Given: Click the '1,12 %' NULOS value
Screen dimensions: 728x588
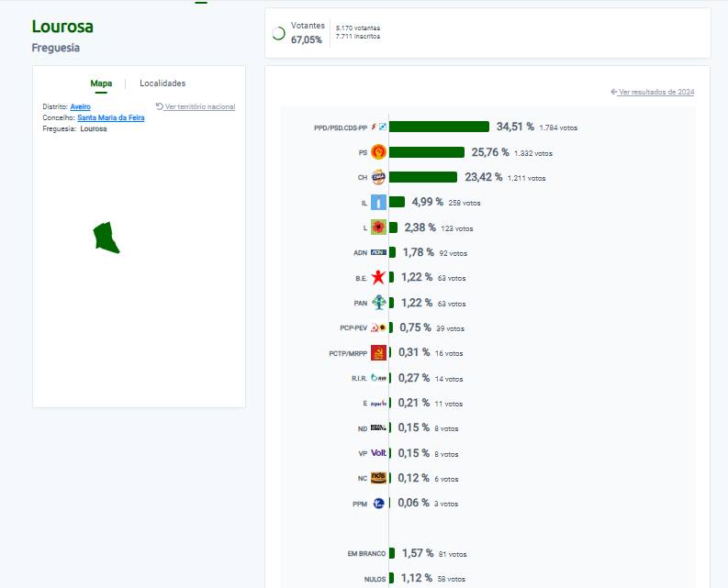Looking at the screenshot, I should 417,578.
